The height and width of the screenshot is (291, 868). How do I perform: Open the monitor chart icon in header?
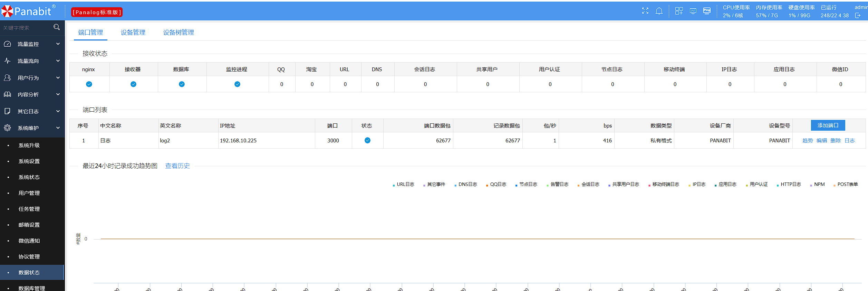pos(693,11)
